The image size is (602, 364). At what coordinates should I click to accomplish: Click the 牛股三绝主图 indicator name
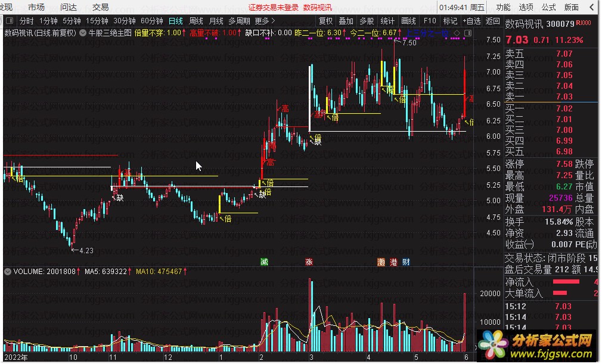coord(110,33)
